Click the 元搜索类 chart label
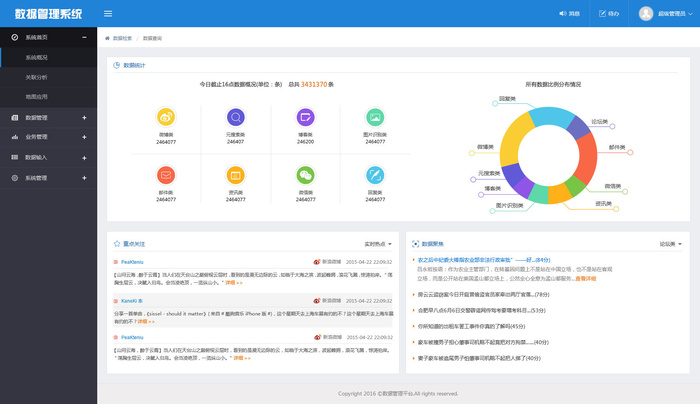 489,173
